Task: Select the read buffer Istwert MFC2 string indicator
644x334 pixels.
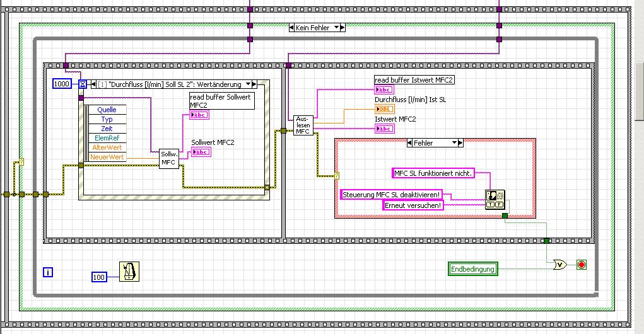Action: pyautogui.click(x=384, y=89)
